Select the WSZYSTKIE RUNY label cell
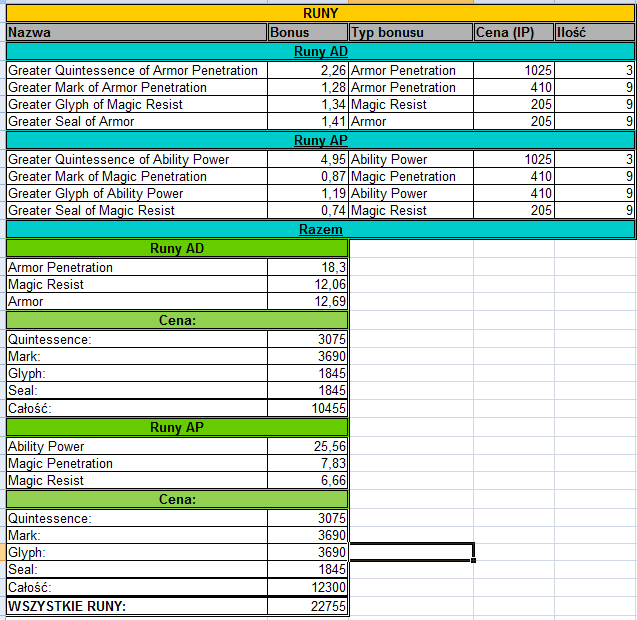The image size is (637, 620). pos(137,606)
